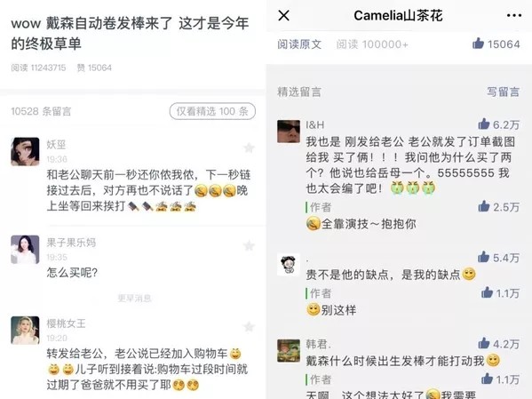Viewport: 532px width, 399px height.
Task: Open 妖巠's profile avatar
Action: [x=25, y=151]
